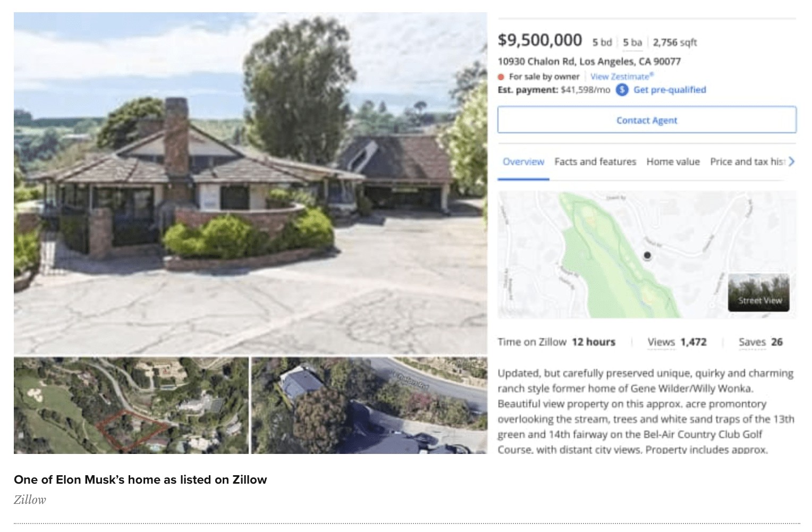Click the red For sale by owner status dot

501,77
